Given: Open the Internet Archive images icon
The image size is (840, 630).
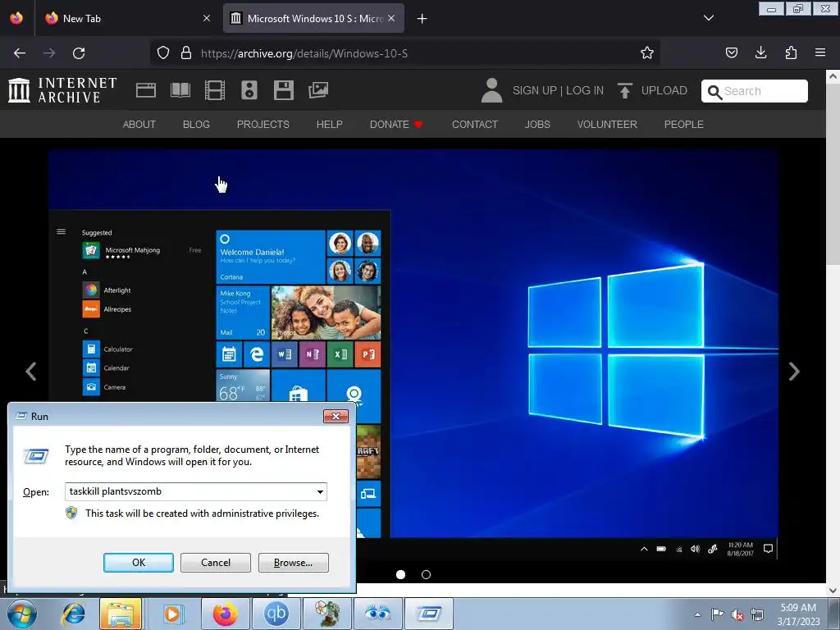Looking at the screenshot, I should pyautogui.click(x=318, y=90).
